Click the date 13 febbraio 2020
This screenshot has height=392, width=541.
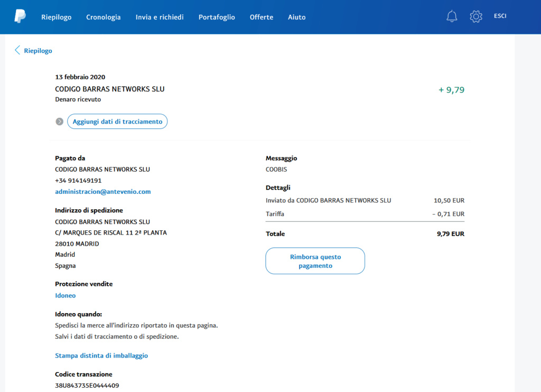(x=80, y=77)
